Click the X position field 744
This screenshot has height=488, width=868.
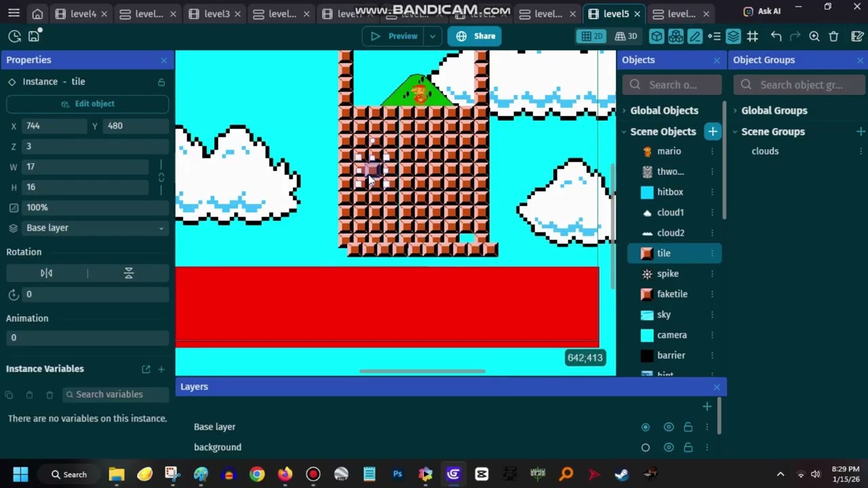point(54,126)
